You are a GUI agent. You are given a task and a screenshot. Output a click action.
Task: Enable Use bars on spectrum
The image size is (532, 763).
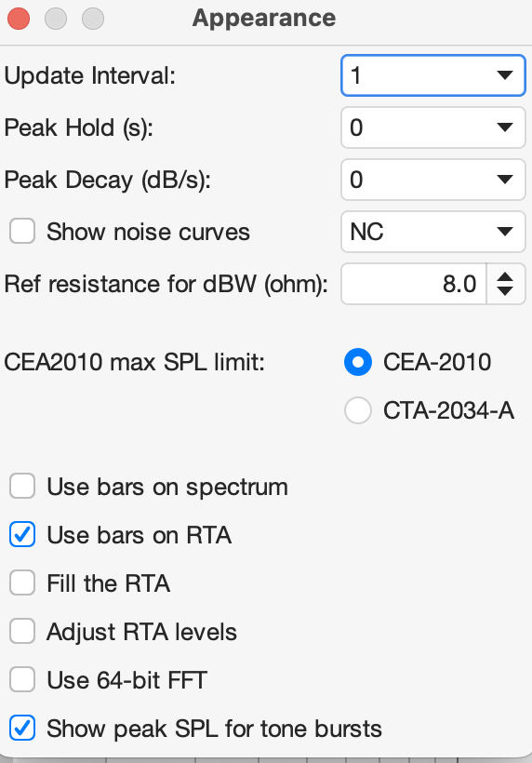click(22, 486)
